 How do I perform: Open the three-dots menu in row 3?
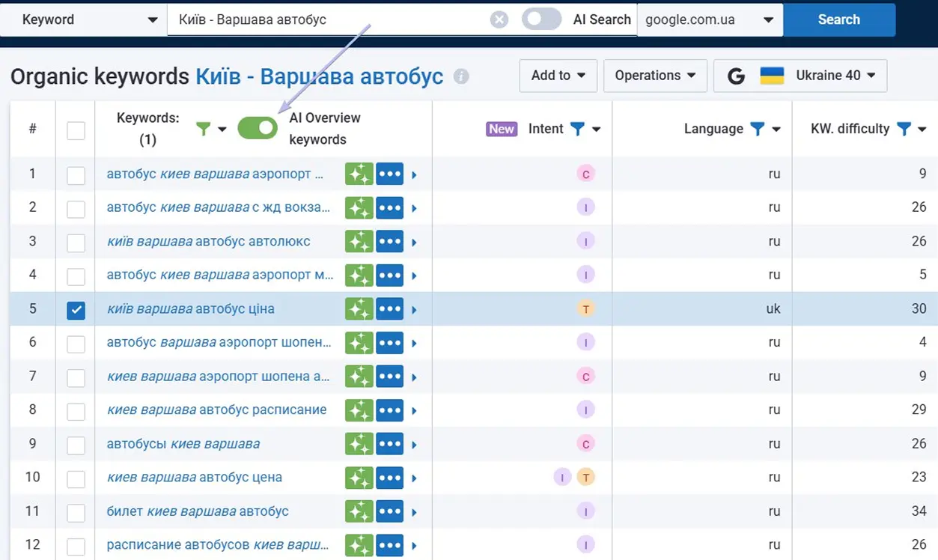coord(389,242)
